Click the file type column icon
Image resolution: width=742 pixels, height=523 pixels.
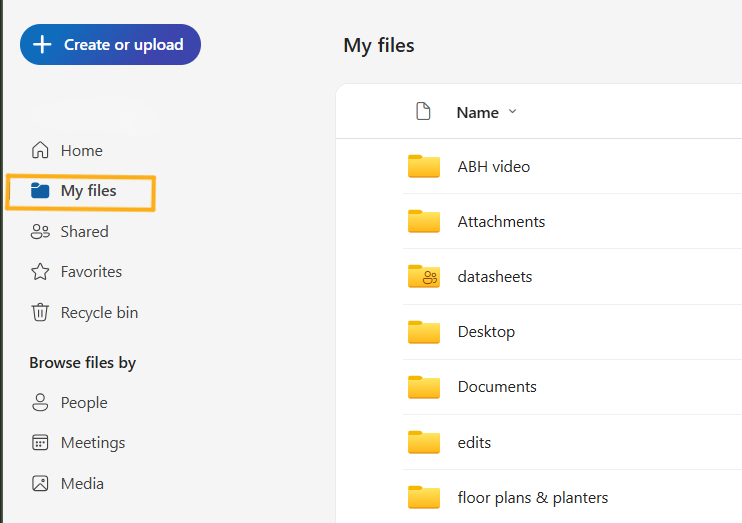(423, 112)
